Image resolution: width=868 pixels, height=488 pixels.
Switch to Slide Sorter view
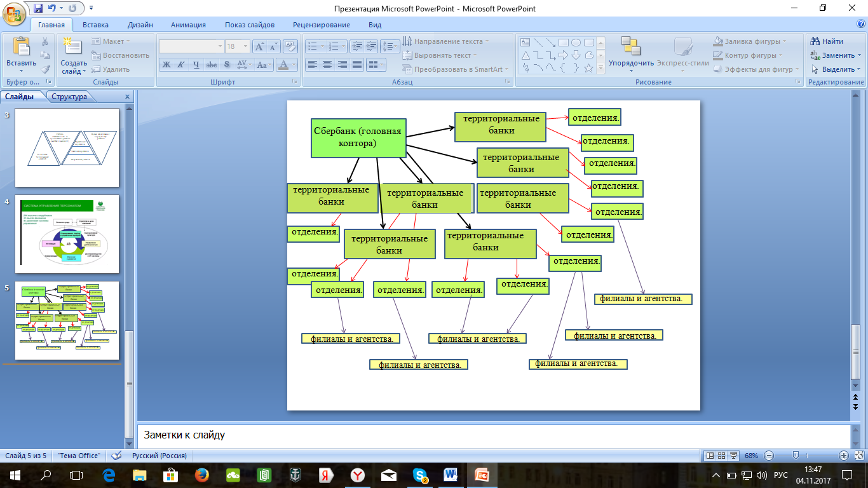[x=722, y=456]
